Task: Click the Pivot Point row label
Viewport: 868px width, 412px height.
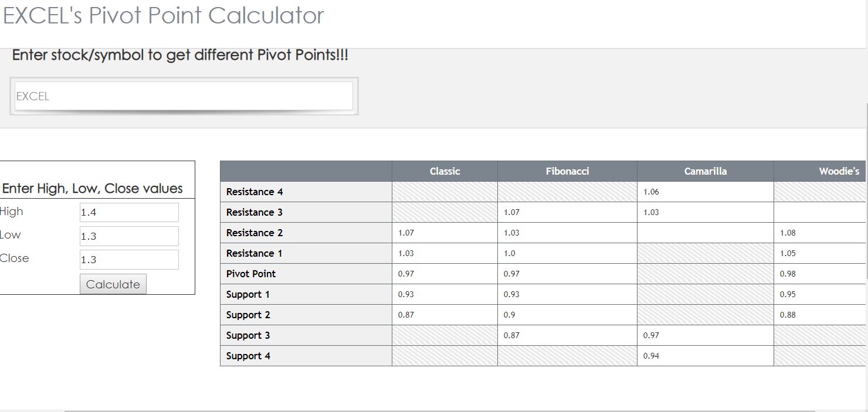Action: [251, 274]
